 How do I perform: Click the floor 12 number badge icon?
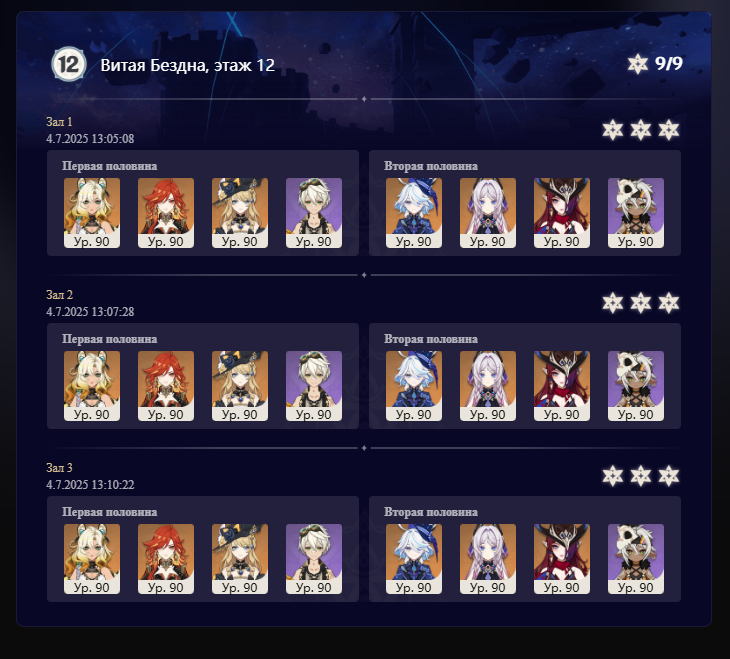pyautogui.click(x=69, y=64)
